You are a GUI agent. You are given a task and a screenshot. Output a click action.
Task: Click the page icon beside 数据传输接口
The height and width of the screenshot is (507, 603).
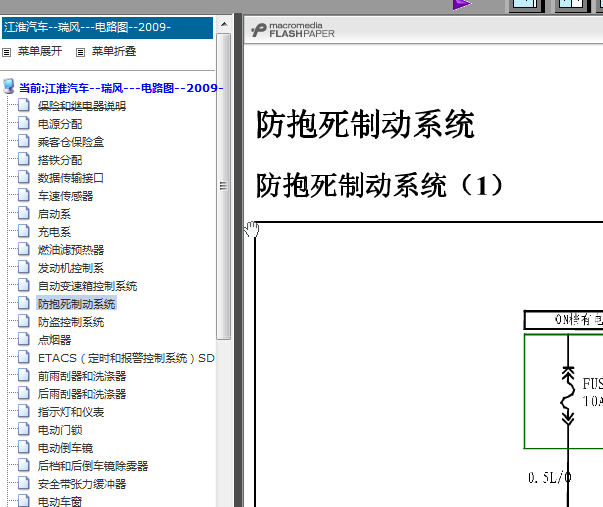(24, 177)
